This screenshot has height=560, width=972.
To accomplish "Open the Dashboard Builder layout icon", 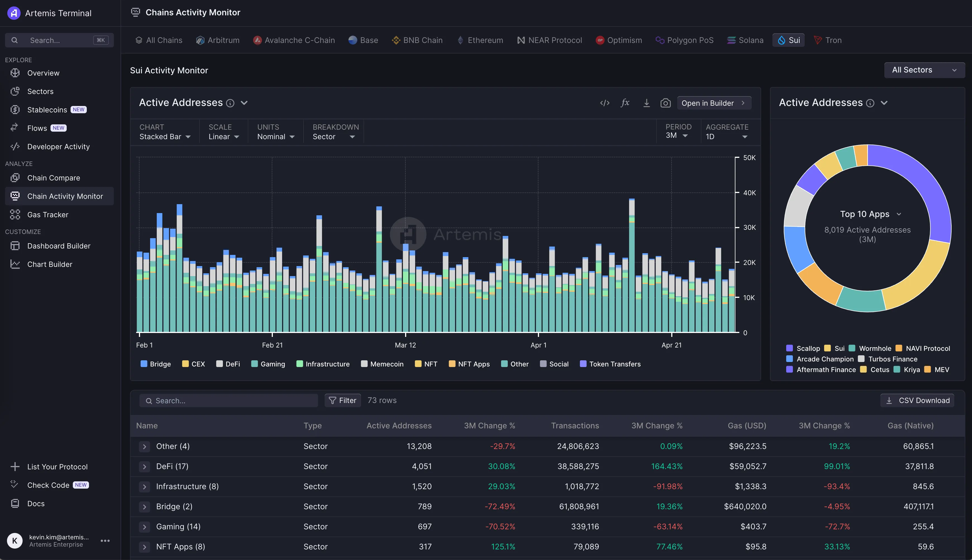I will coord(15,246).
